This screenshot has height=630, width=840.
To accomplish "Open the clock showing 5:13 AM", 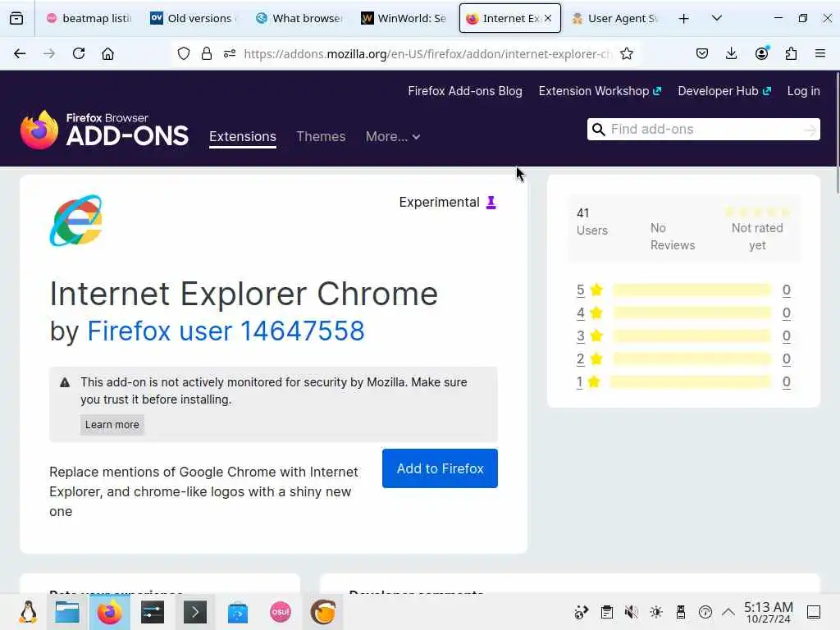I will (768, 612).
